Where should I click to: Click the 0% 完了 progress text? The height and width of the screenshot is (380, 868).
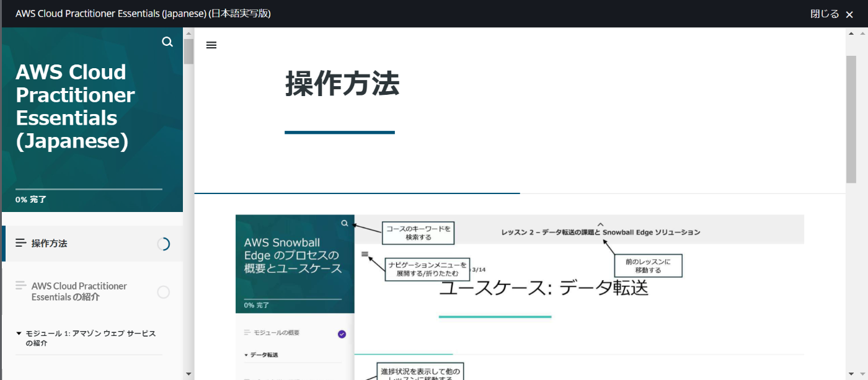[x=31, y=200]
